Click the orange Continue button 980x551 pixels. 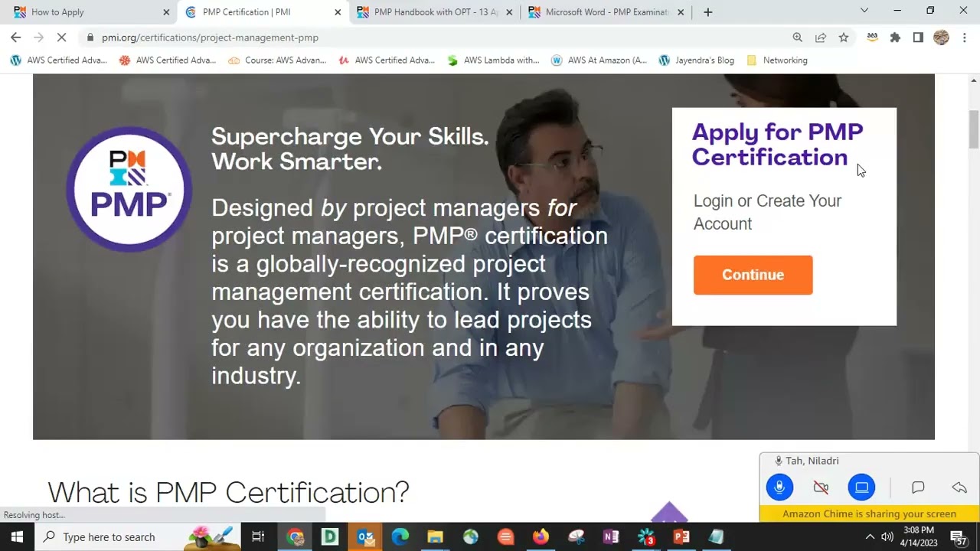click(753, 275)
